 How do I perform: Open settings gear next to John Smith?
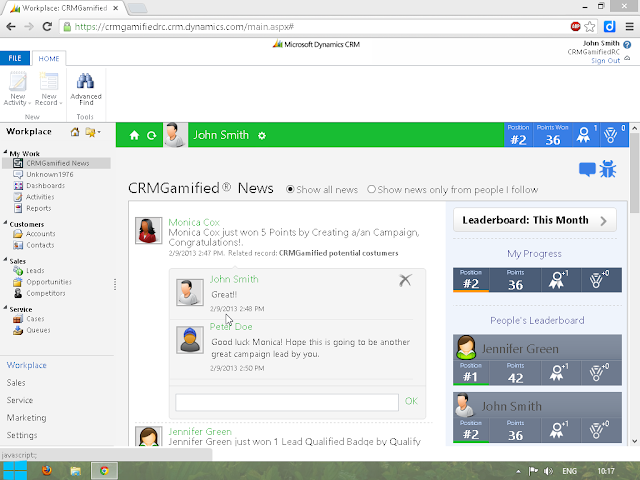coord(262,136)
